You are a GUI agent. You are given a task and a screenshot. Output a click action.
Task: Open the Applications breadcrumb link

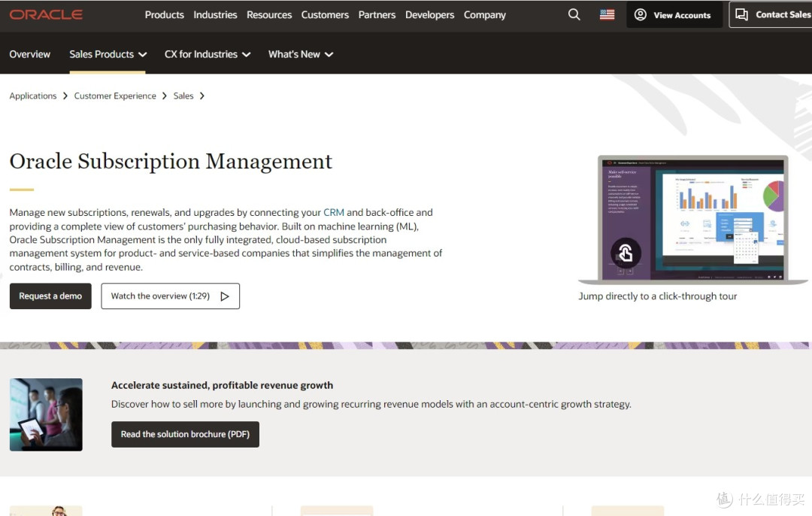[32, 96]
